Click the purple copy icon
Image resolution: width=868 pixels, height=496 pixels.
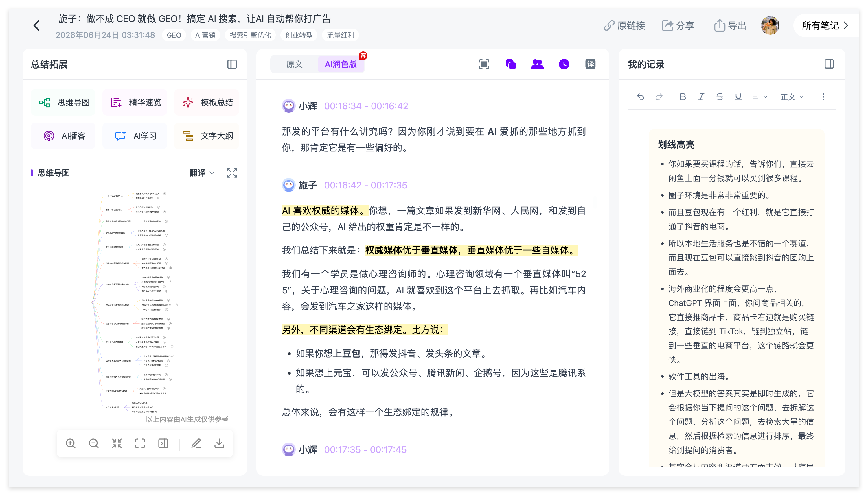pos(511,64)
